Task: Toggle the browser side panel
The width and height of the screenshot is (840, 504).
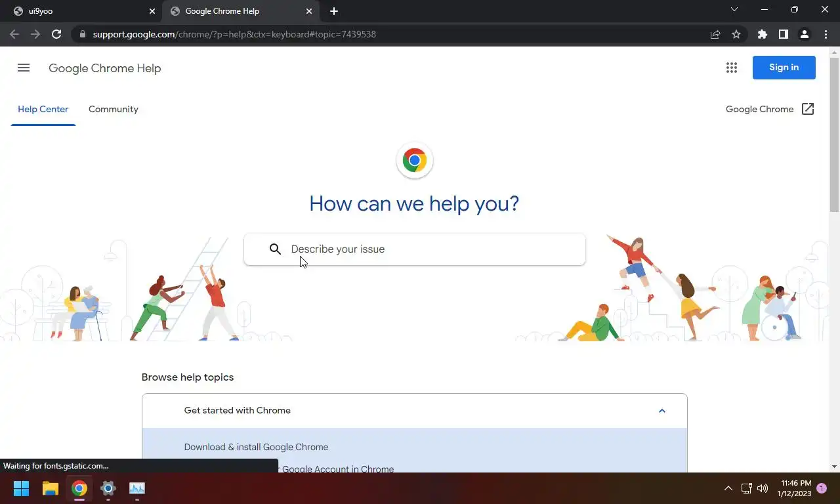Action: point(783,34)
